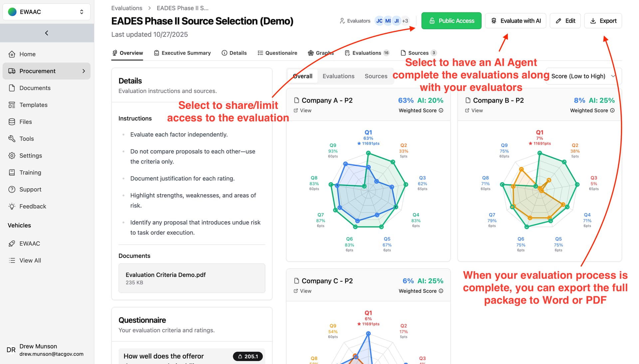Click the Tools wrench icon
This screenshot has width=639, height=364.
pos(12,139)
